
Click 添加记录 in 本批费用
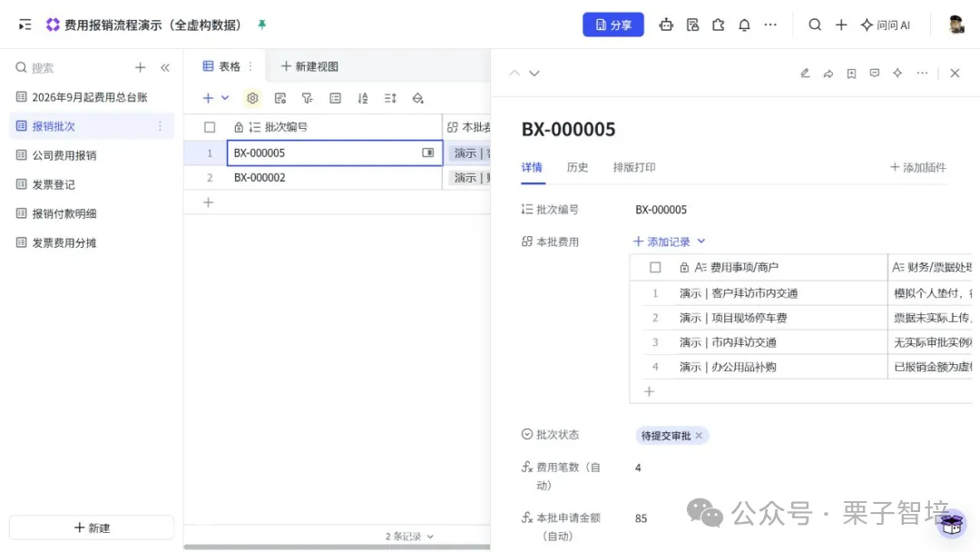click(661, 241)
